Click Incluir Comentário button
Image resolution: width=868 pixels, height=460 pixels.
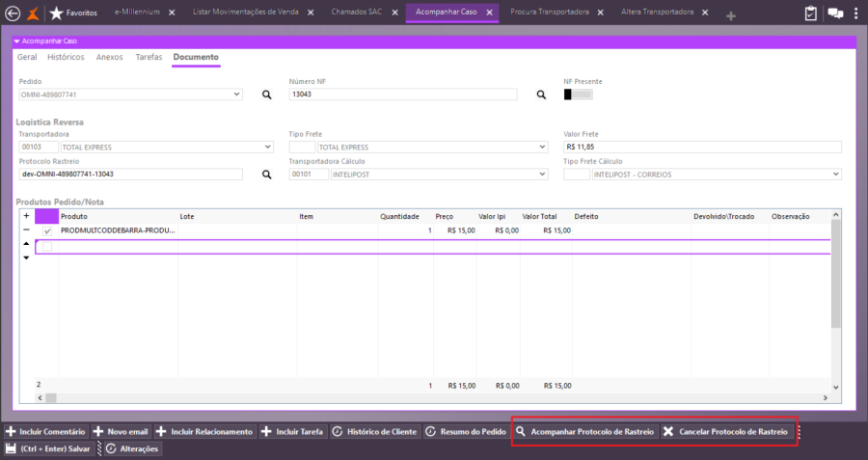tap(46, 432)
